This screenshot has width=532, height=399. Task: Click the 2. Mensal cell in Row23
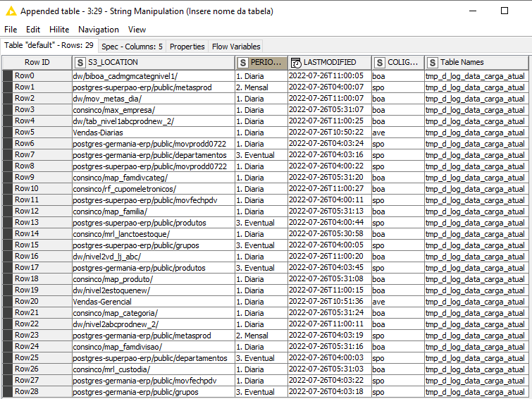(x=261, y=336)
